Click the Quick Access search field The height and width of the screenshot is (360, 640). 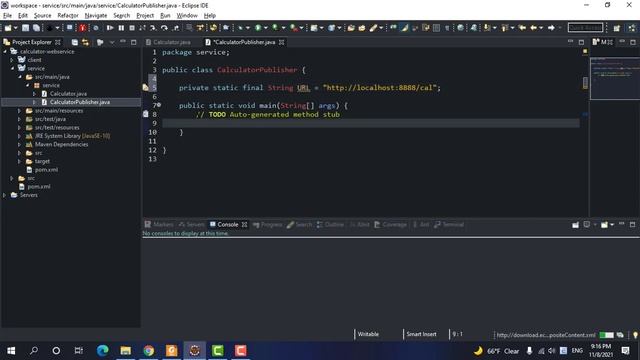point(585,28)
